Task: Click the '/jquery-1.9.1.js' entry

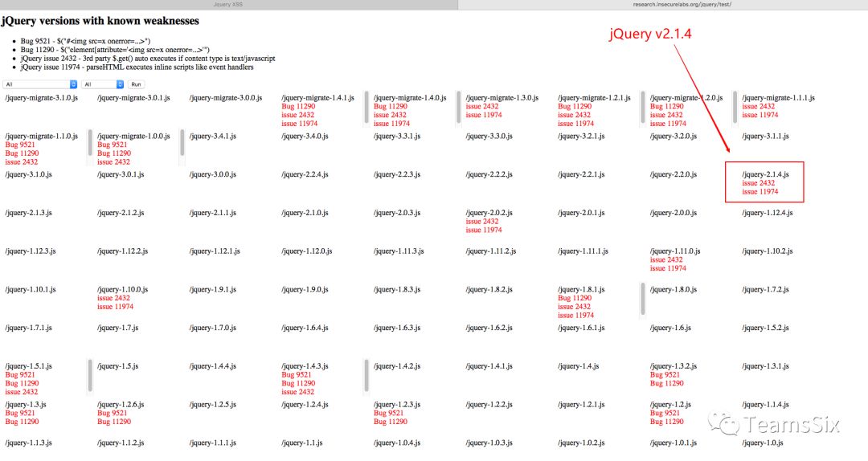Action: click(212, 289)
